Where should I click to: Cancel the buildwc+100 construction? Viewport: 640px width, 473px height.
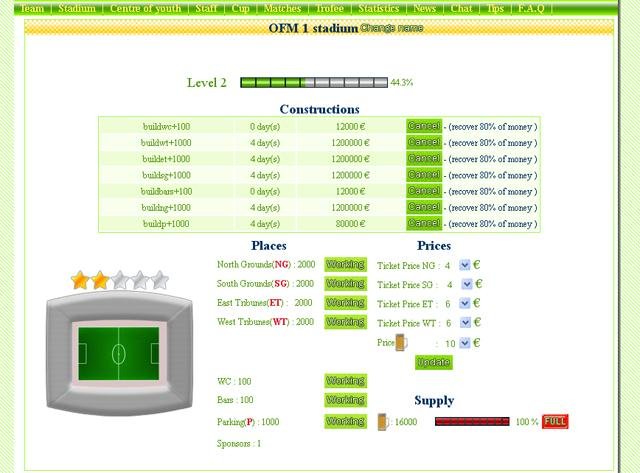(x=424, y=126)
